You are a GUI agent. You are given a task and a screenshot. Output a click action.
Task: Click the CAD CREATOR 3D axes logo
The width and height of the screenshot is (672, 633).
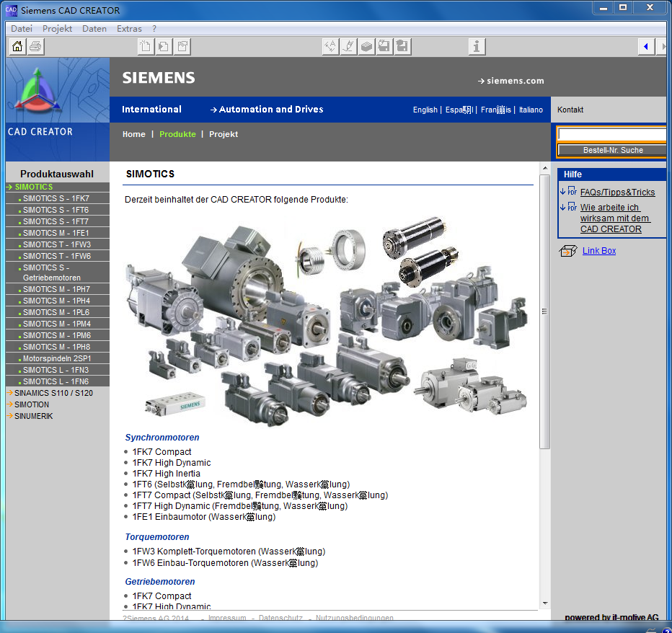(x=37, y=91)
